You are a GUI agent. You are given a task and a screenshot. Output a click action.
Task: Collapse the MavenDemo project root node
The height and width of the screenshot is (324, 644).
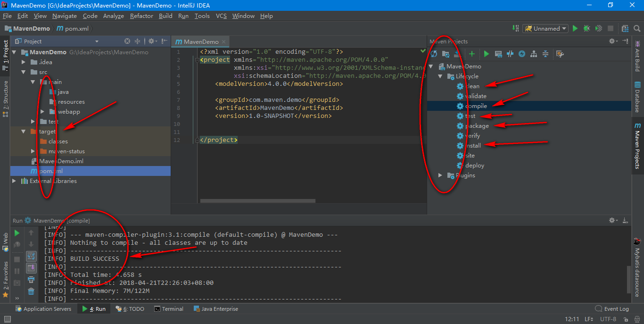click(15, 52)
